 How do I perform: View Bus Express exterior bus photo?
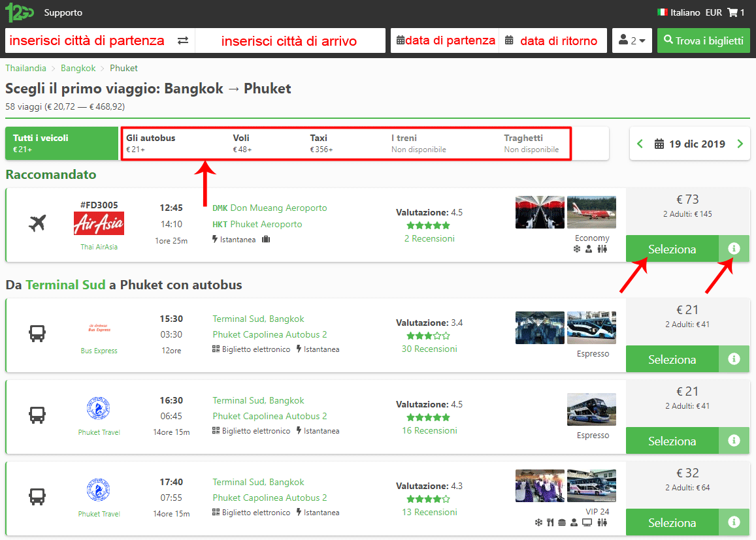pyautogui.click(x=591, y=328)
